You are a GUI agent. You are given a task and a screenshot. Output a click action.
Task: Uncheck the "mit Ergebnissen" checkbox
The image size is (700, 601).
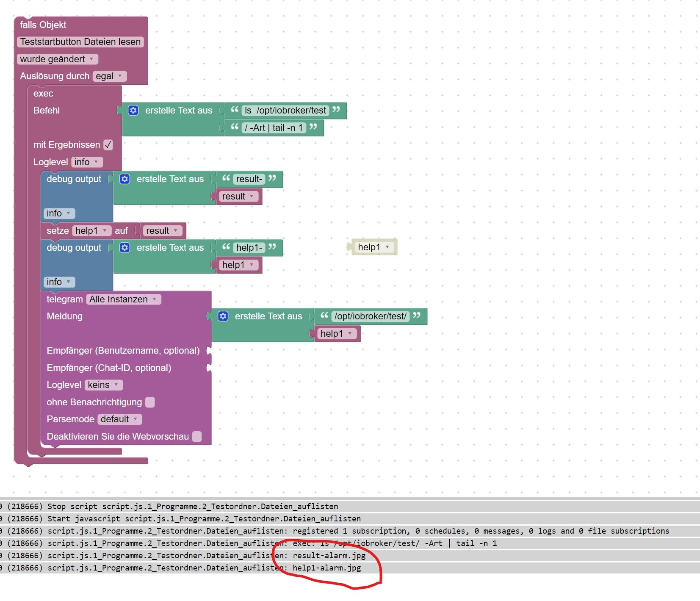[x=108, y=145]
